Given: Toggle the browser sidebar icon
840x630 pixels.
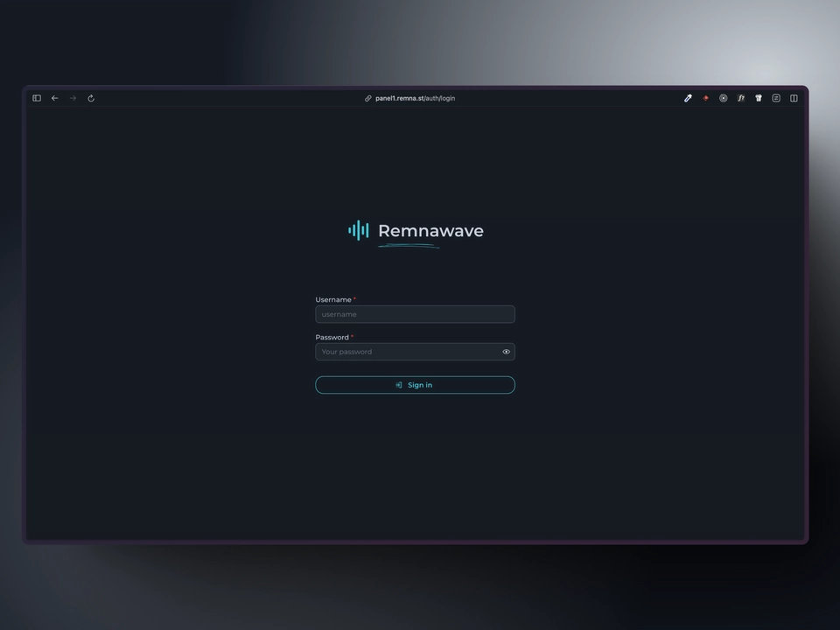Looking at the screenshot, I should click(37, 98).
